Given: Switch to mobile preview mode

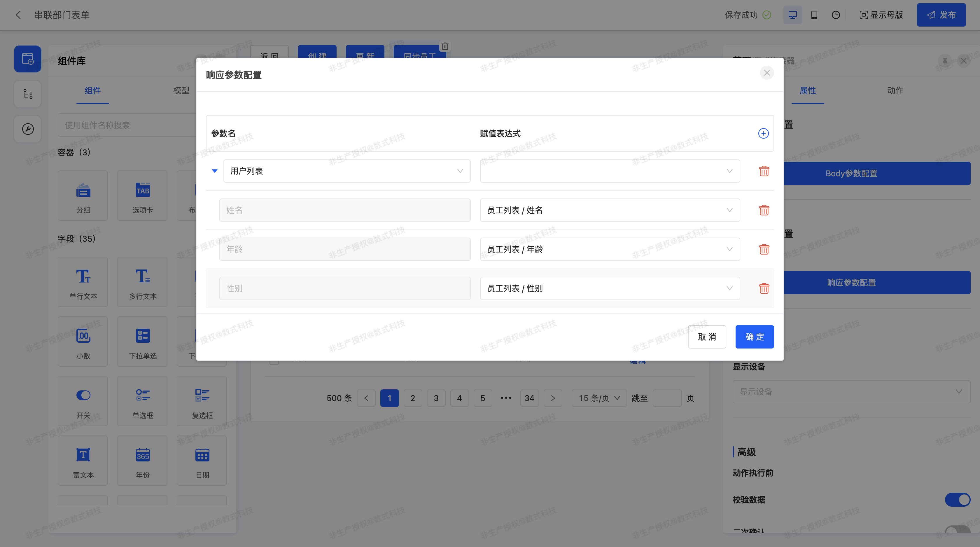Looking at the screenshot, I should click(x=814, y=15).
